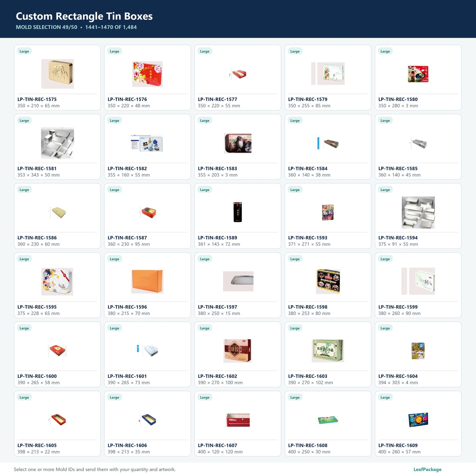The width and height of the screenshot is (476, 476).
Task: Open the green flat tin LP-TIN-REC-1608 image
Action: point(328,420)
